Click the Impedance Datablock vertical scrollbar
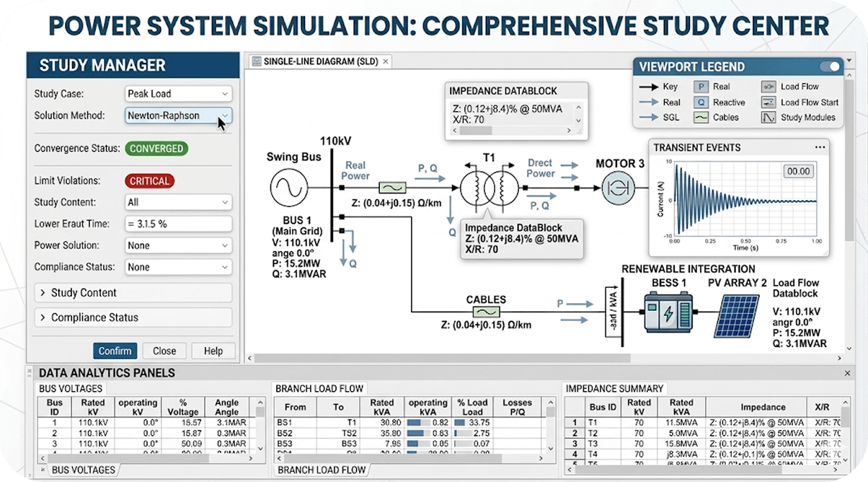 tap(577, 113)
